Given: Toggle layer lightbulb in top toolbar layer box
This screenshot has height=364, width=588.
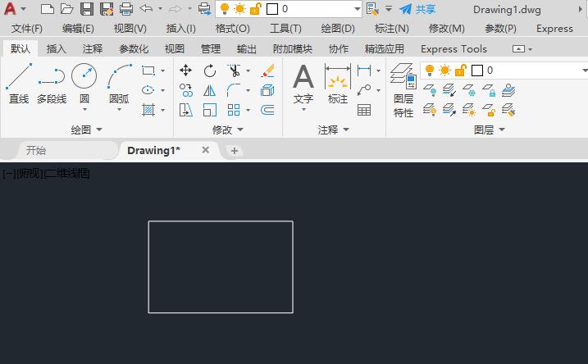Looking at the screenshot, I should tap(225, 9).
